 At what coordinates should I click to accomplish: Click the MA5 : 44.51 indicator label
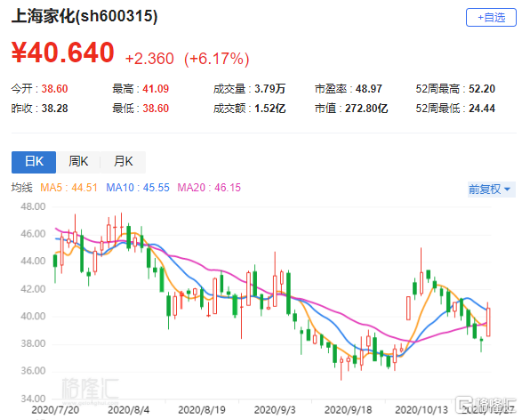click(68, 188)
